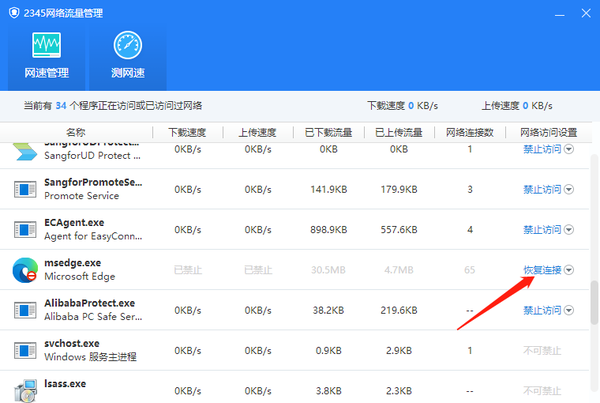
Task: Click the 网络连接数 column header
Action: (470, 132)
